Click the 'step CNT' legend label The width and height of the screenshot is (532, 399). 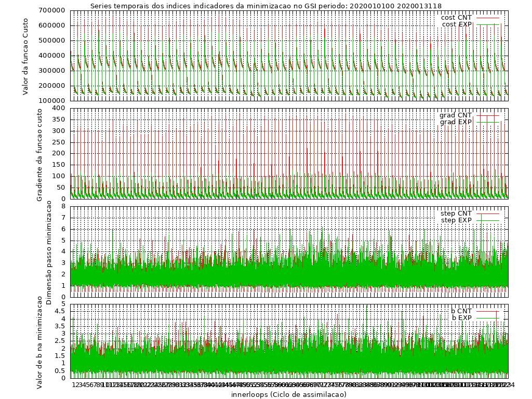click(x=456, y=214)
